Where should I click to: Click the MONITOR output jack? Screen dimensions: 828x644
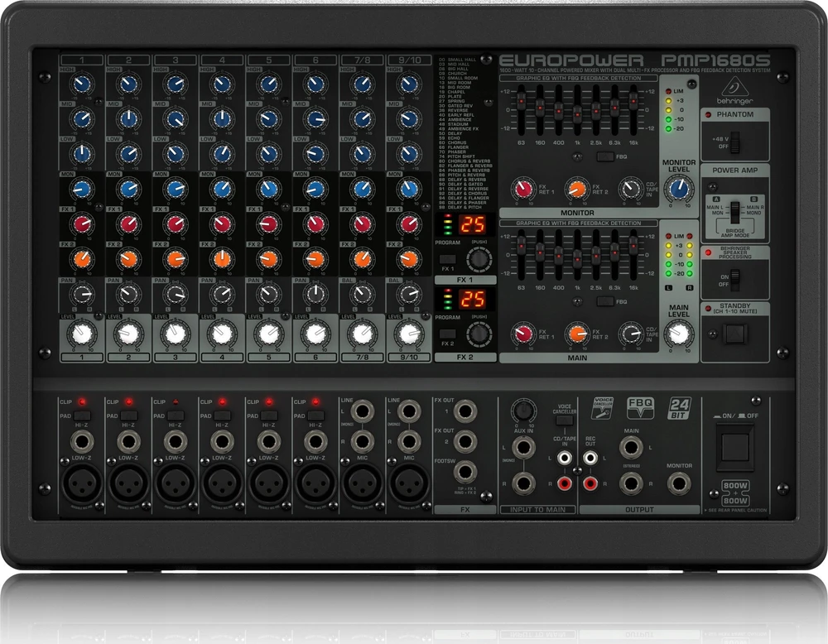coord(679,483)
